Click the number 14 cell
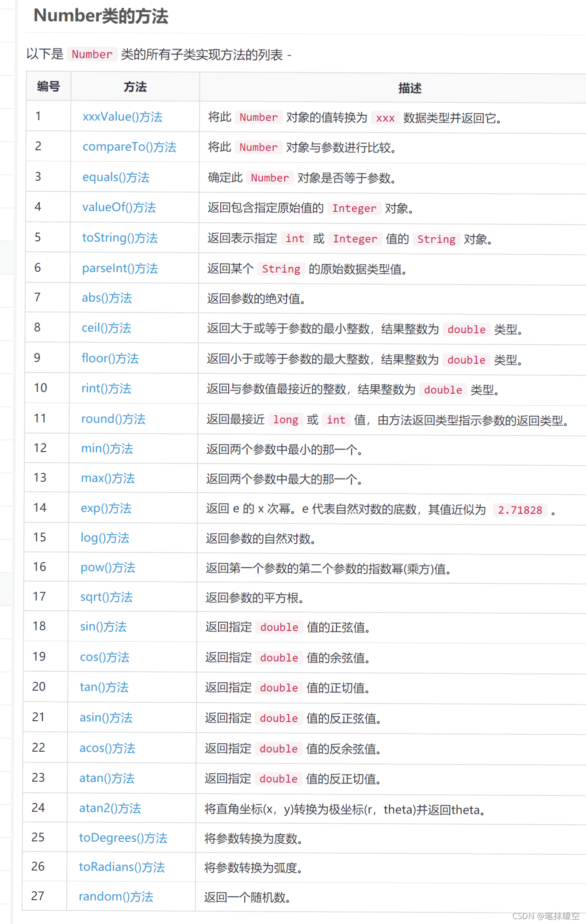 [x=46, y=508]
